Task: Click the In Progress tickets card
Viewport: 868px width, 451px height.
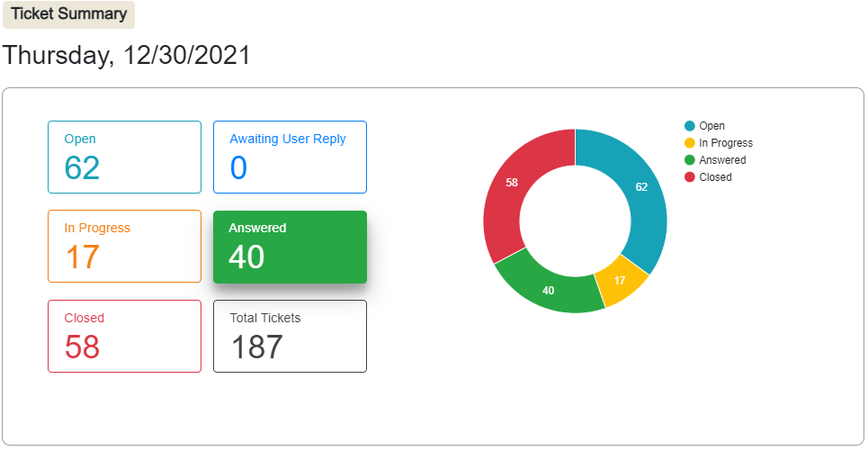Action: (x=124, y=246)
